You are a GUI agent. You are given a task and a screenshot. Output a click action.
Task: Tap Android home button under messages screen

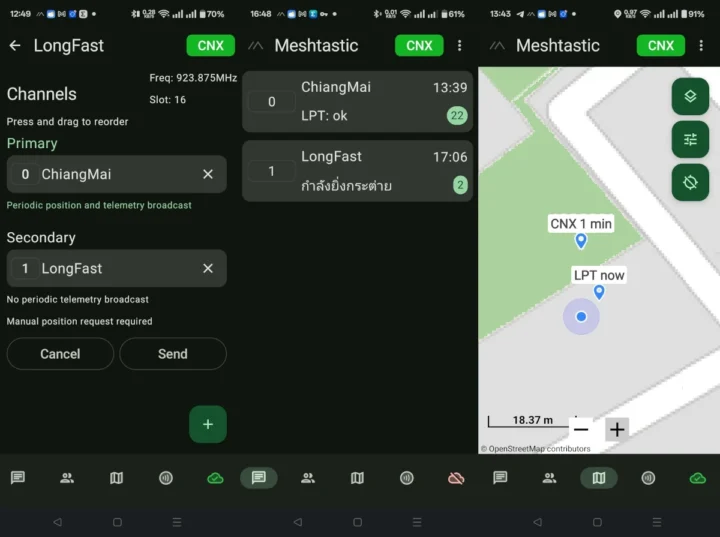[x=357, y=522]
